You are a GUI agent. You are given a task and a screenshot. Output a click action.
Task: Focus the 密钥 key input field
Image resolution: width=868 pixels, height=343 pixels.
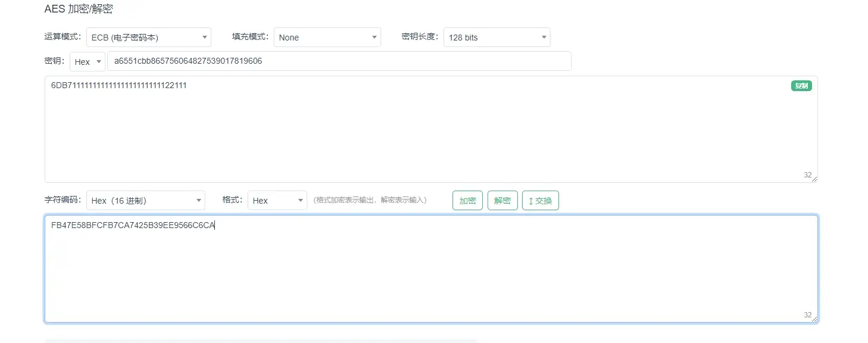pyautogui.click(x=339, y=61)
